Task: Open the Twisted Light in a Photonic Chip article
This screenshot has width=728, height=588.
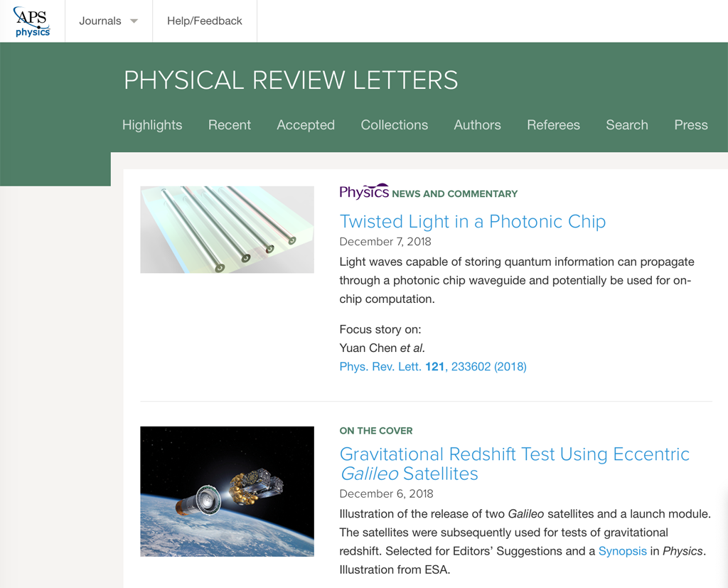Action: tap(473, 222)
